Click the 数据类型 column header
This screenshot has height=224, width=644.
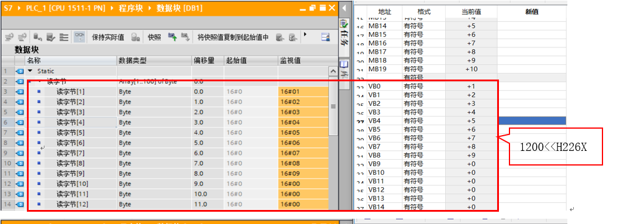(154, 61)
